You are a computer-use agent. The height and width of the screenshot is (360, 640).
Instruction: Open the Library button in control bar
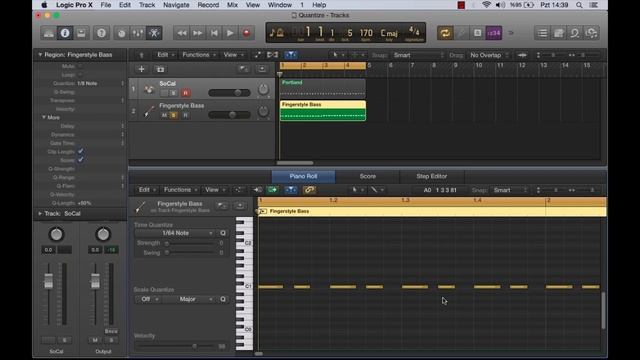point(49,33)
